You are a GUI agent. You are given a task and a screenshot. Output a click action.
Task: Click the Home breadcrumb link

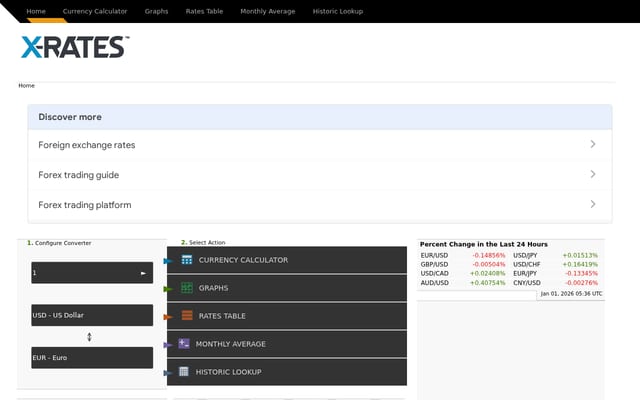click(27, 86)
